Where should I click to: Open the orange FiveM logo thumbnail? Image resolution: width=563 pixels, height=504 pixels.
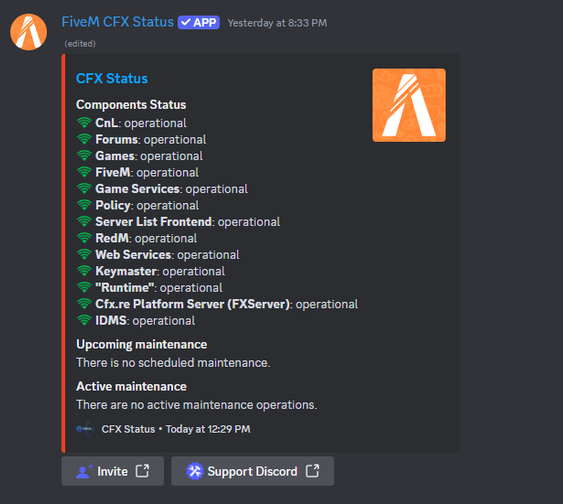[x=409, y=105]
